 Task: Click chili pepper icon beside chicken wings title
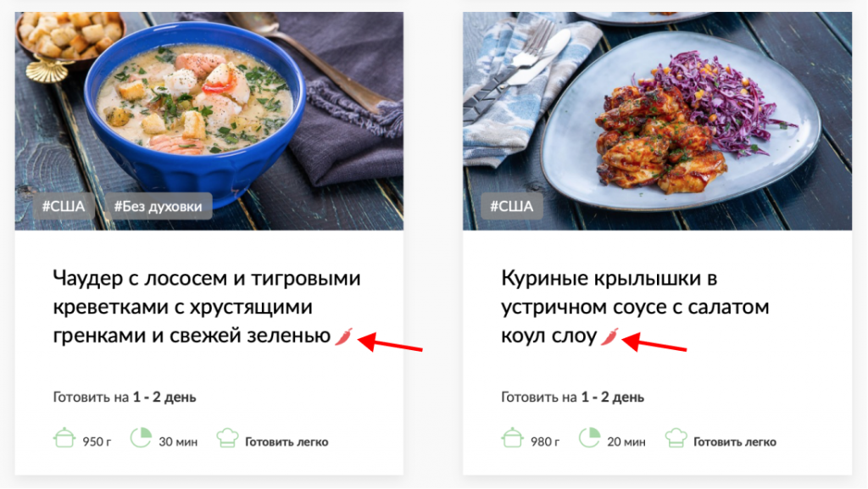609,336
